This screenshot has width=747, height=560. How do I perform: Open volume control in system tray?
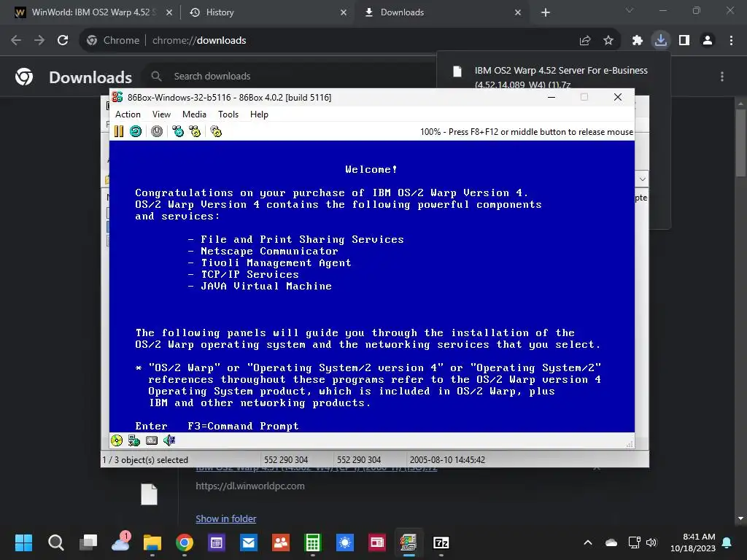coord(651,542)
